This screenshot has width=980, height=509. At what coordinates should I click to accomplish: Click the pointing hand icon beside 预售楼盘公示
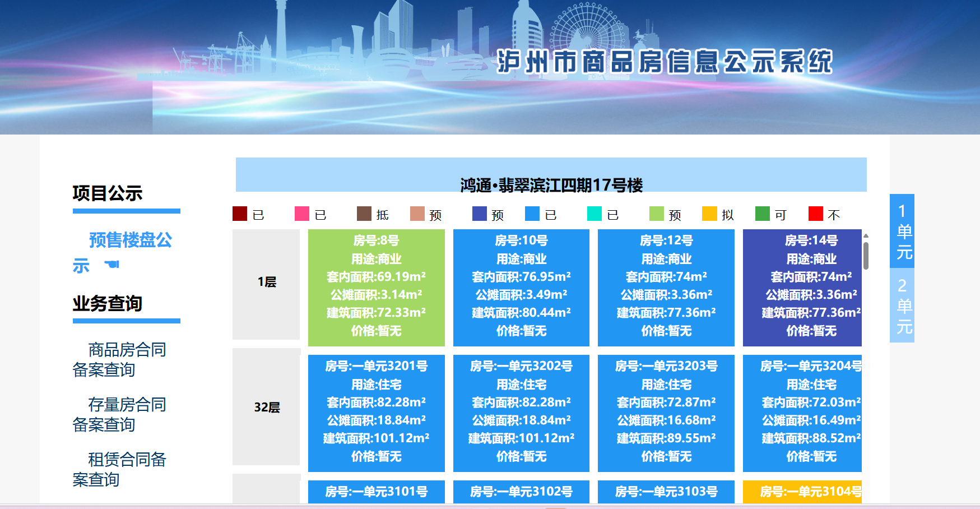112,264
